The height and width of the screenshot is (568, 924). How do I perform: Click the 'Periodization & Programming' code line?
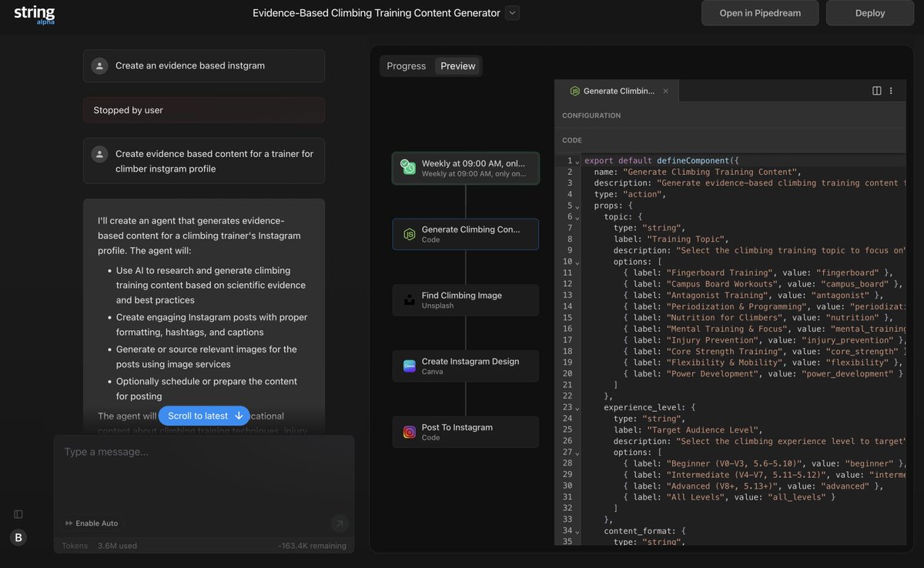(x=764, y=306)
